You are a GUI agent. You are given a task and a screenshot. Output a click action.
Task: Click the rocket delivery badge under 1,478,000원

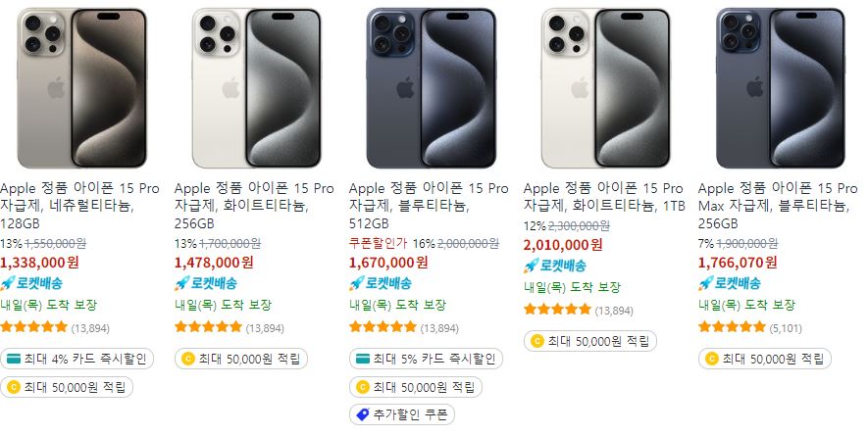coord(206,284)
